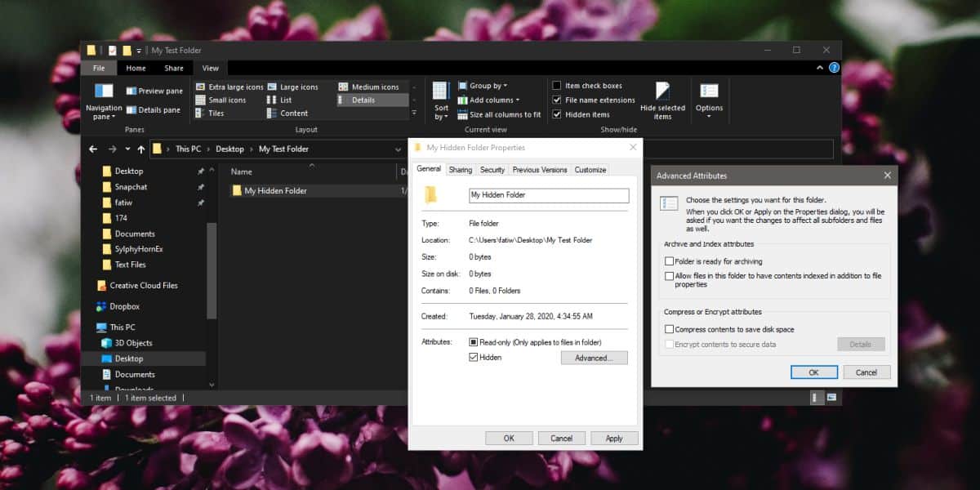Check Allow files contents indexed option
Viewport: 980px width, 490px height.
tap(670, 276)
